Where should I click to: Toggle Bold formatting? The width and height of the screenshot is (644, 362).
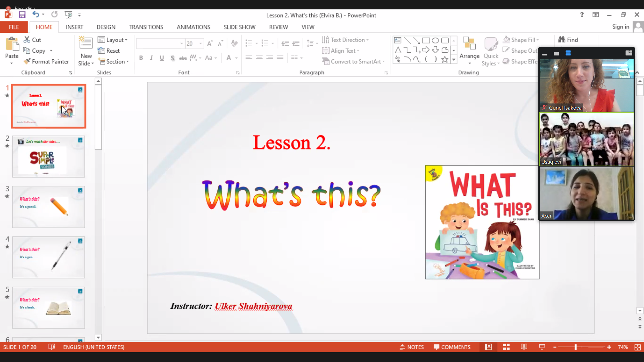(141, 58)
